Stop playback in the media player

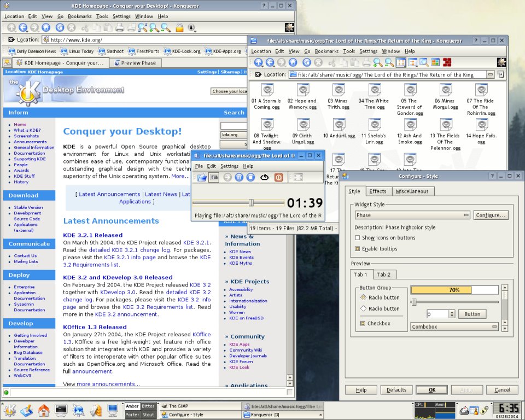pyautogui.click(x=250, y=177)
